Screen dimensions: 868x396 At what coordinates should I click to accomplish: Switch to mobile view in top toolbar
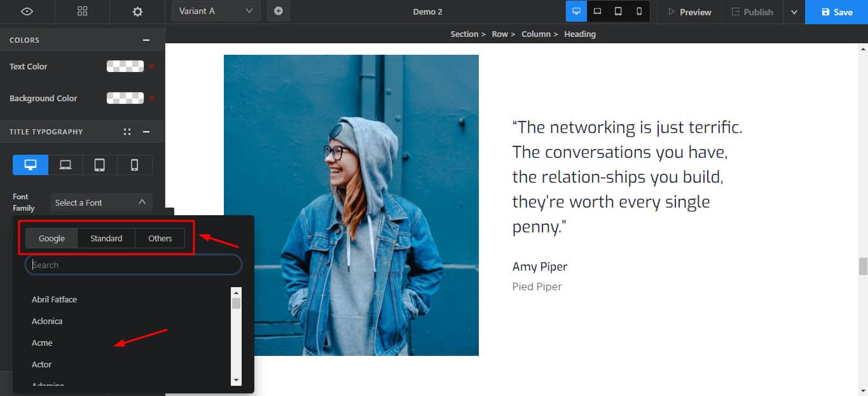(639, 11)
